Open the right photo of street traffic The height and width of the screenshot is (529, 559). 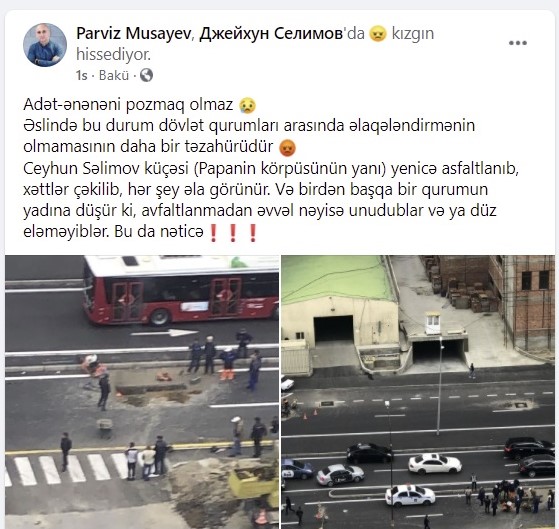pos(418,392)
